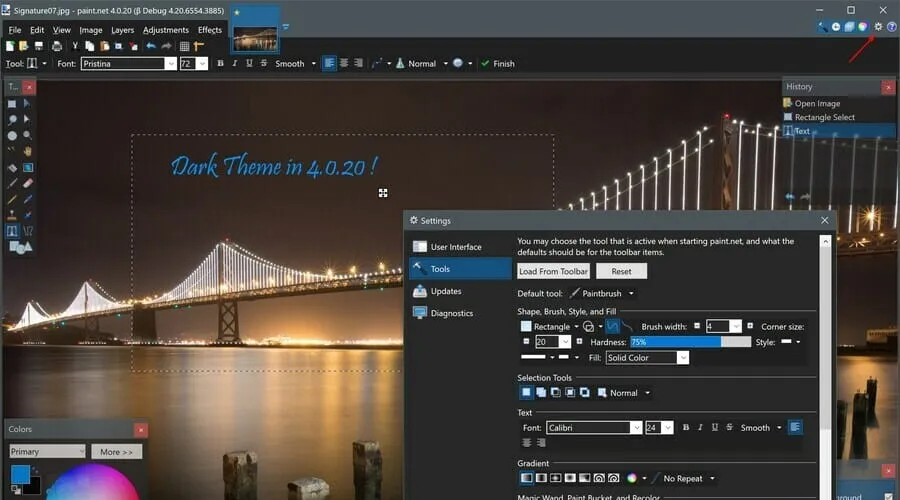Click the Load From Toolbar button
This screenshot has width=900, height=500.
[553, 271]
